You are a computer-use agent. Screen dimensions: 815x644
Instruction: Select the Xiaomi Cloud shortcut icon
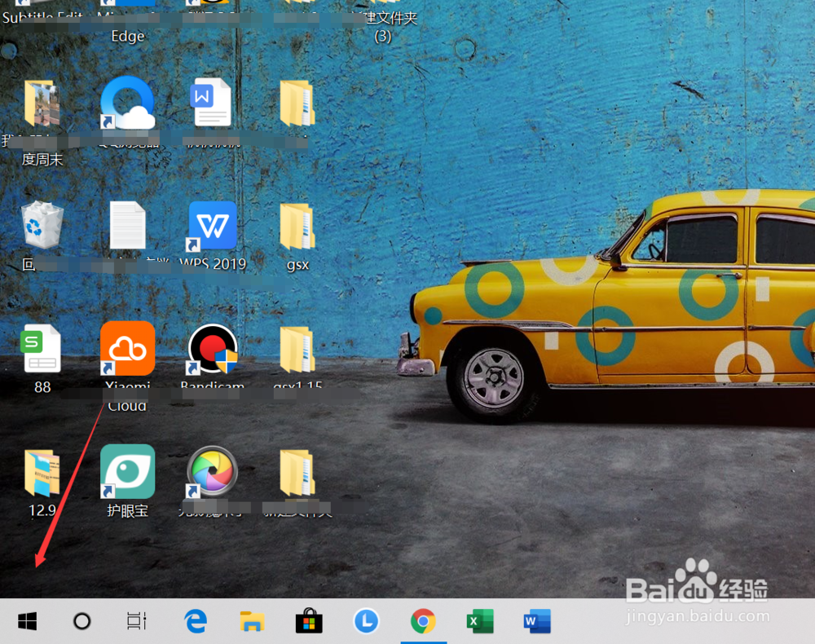tap(127, 348)
